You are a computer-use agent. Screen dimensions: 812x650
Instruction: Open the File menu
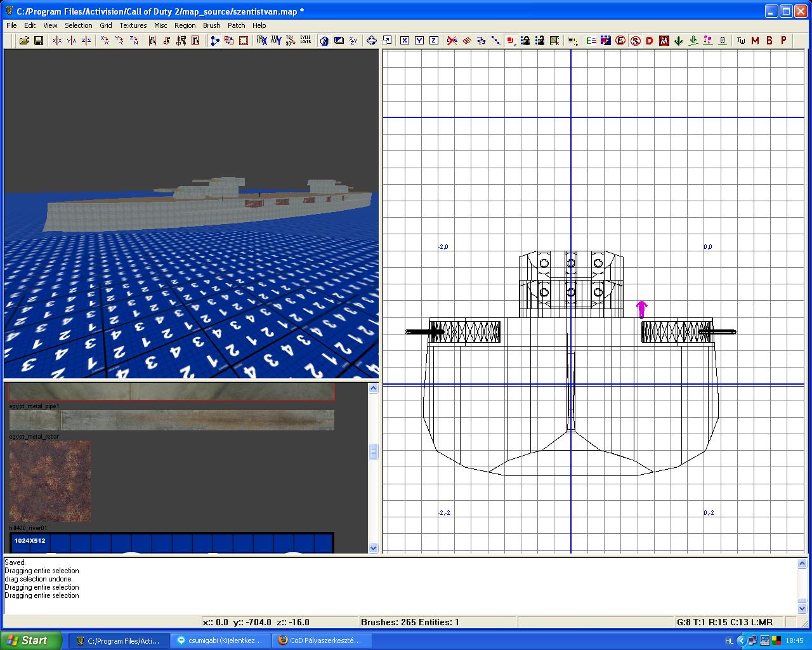(11, 25)
